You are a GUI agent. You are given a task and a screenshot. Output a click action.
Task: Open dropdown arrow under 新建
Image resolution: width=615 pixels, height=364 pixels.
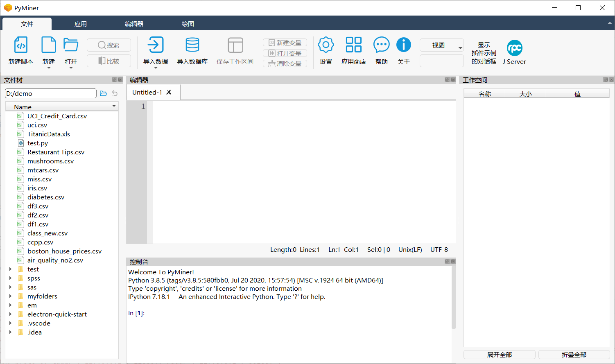49,68
